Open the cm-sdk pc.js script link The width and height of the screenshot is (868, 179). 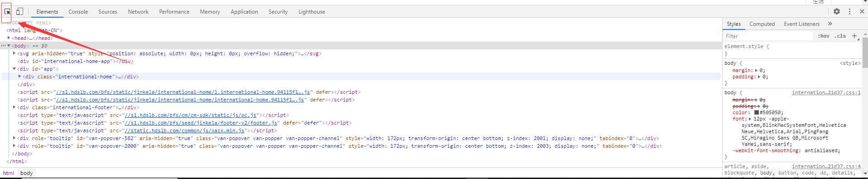click(x=191, y=115)
